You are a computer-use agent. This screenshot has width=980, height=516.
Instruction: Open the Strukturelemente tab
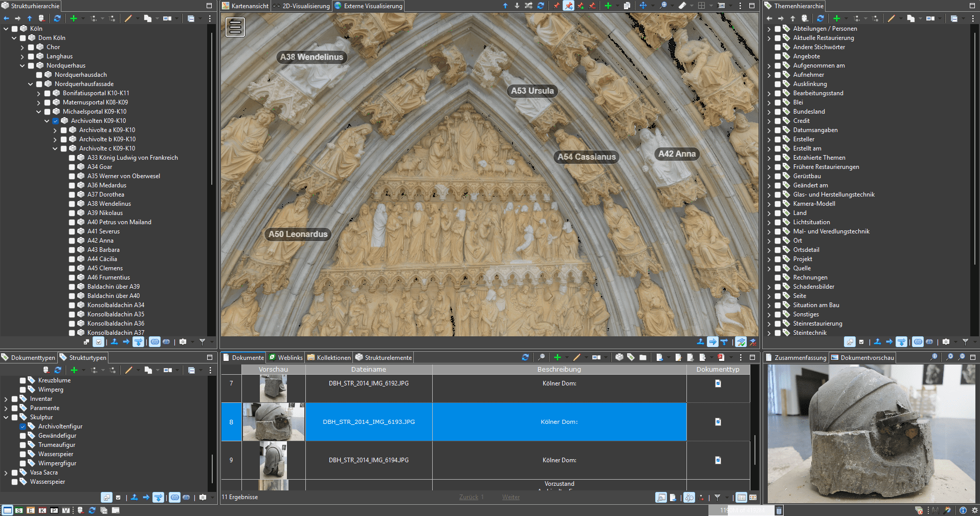point(384,358)
